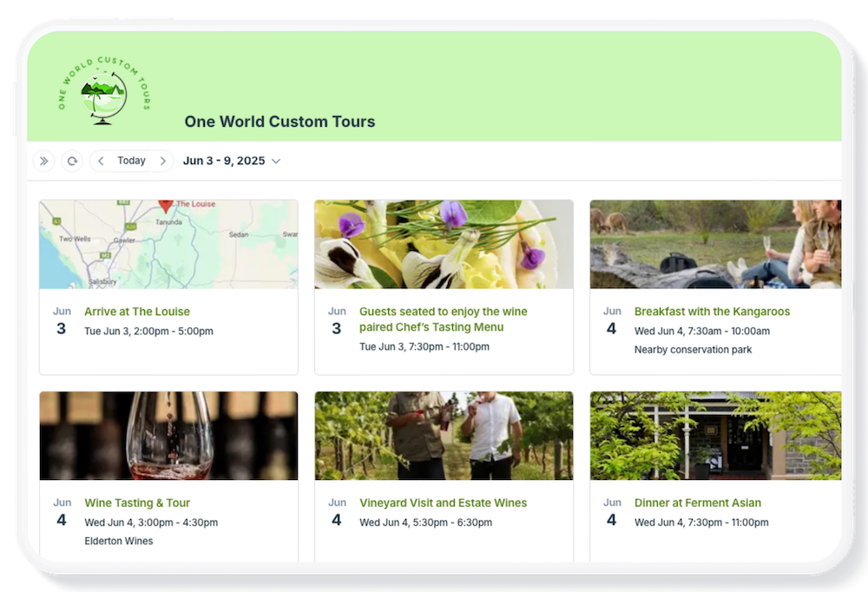Viewport: 868px width, 592px height.
Task: Open Dinner at Ferment Asian event
Action: click(698, 503)
